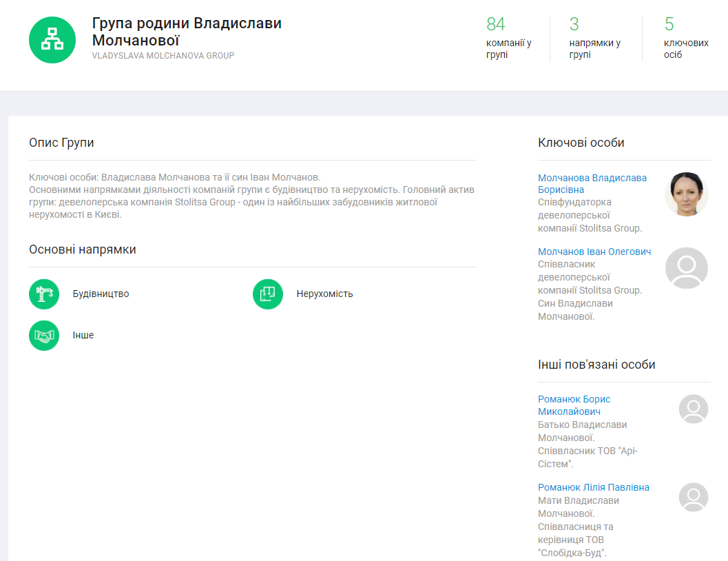
Task: Select the Будівництво direction label
Action: point(101,294)
